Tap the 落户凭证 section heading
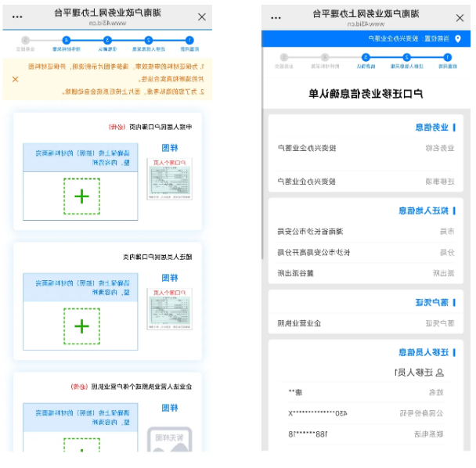Image resolution: width=476 pixels, height=468 pixels. (432, 302)
